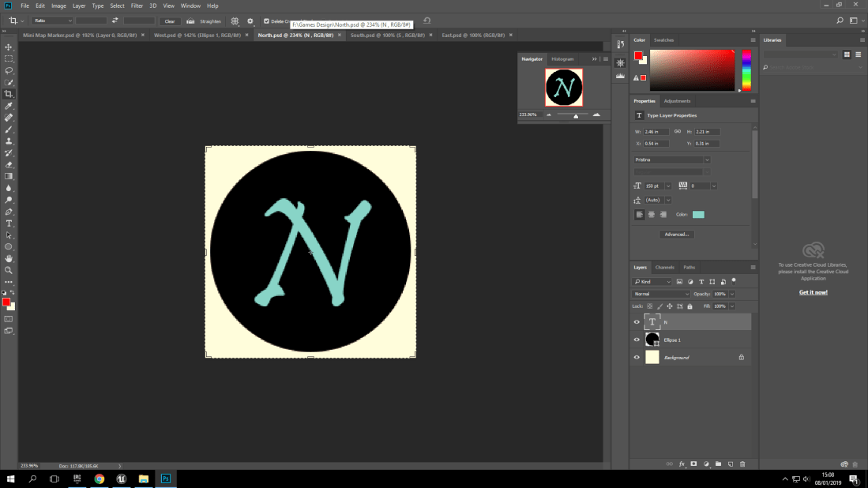Toggle Delete Cropped Pixels checkbox
Image resolution: width=868 pixels, height=488 pixels.
[x=266, y=21]
